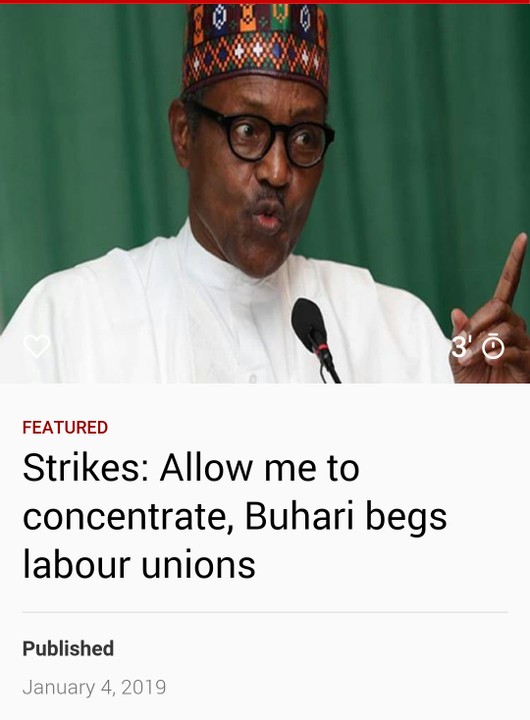Image resolution: width=530 pixels, height=720 pixels.
Task: Tap the patterned cap in the photo
Action: (x=255, y=48)
